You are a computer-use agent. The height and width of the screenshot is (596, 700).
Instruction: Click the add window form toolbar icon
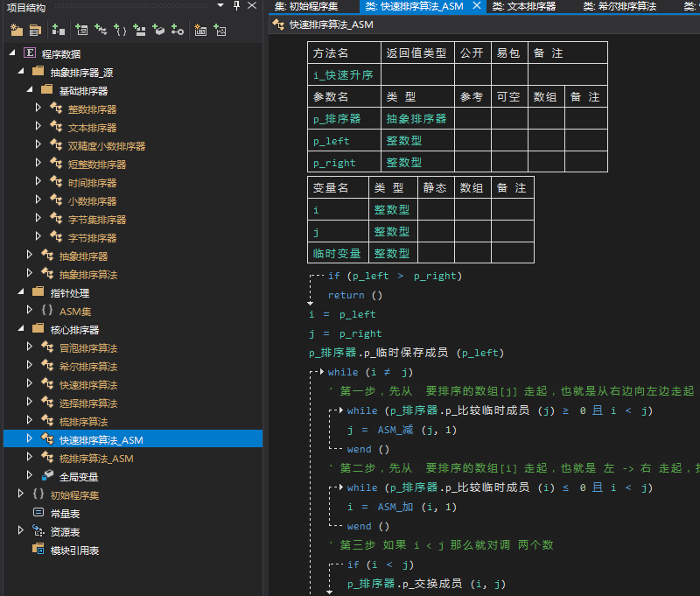click(x=81, y=31)
